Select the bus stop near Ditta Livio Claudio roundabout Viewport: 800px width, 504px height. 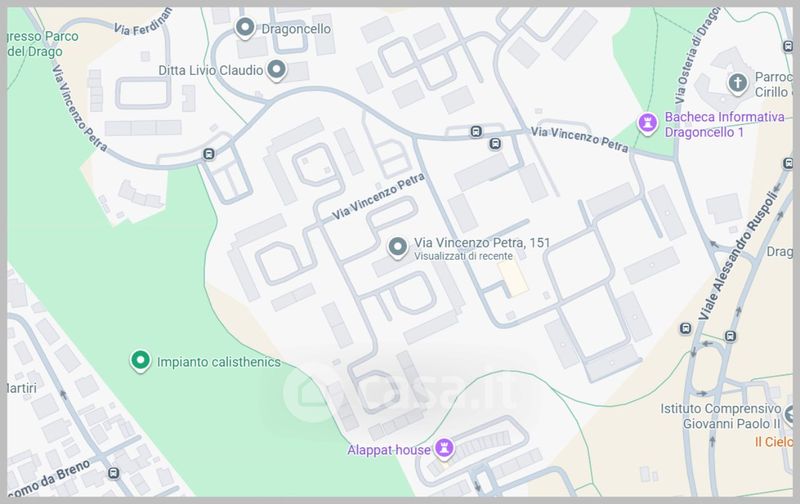(209, 154)
